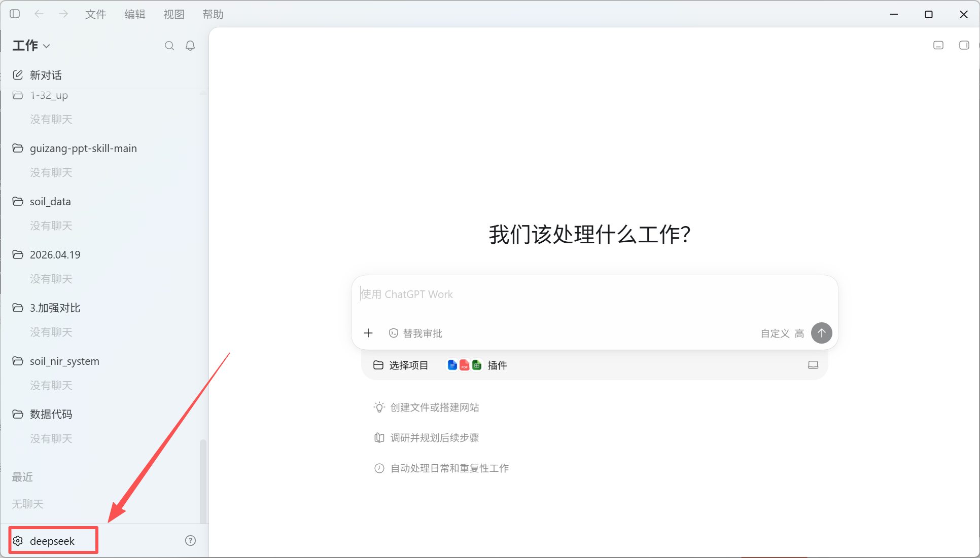The height and width of the screenshot is (558, 980).
Task: Click the sidebar vertical scrollbar
Action: (203, 480)
